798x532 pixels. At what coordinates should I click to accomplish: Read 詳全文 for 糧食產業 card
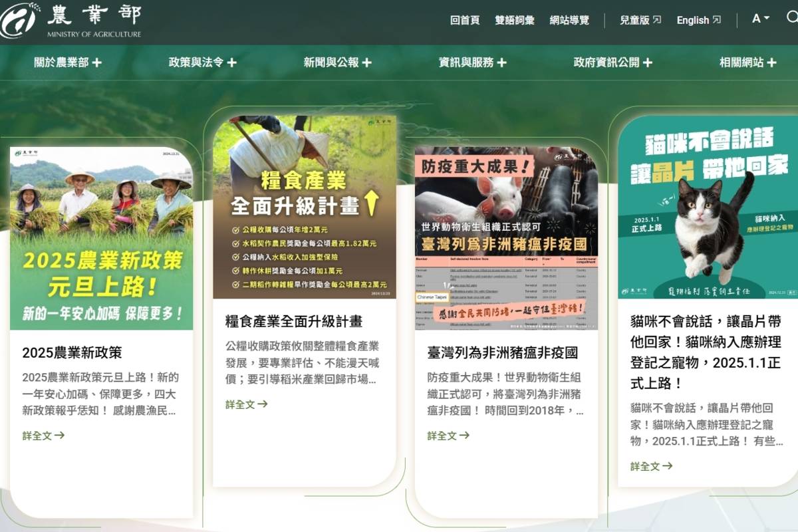[246, 404]
